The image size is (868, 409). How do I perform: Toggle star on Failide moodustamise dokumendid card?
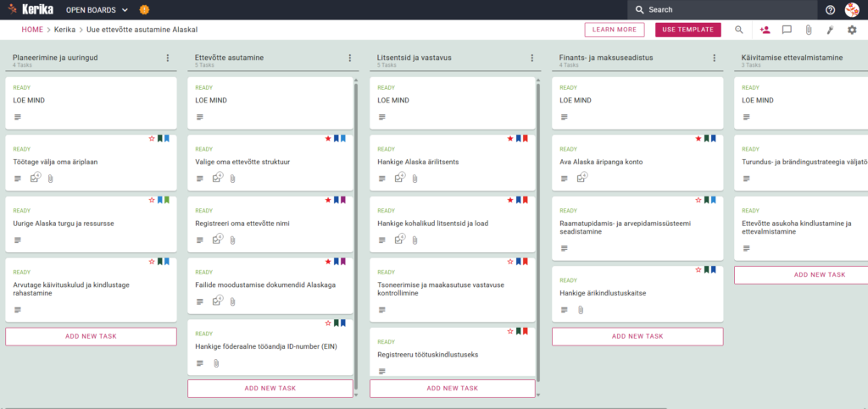pyautogui.click(x=328, y=262)
